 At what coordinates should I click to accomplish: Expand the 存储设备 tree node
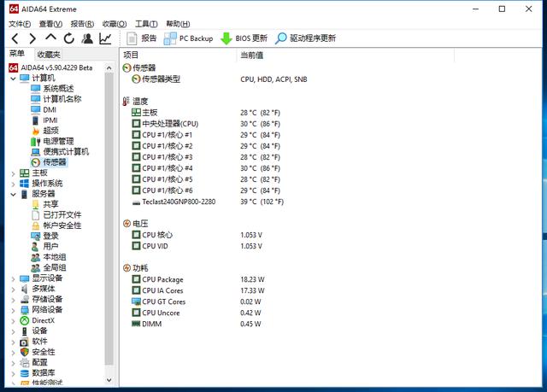[x=13, y=300]
